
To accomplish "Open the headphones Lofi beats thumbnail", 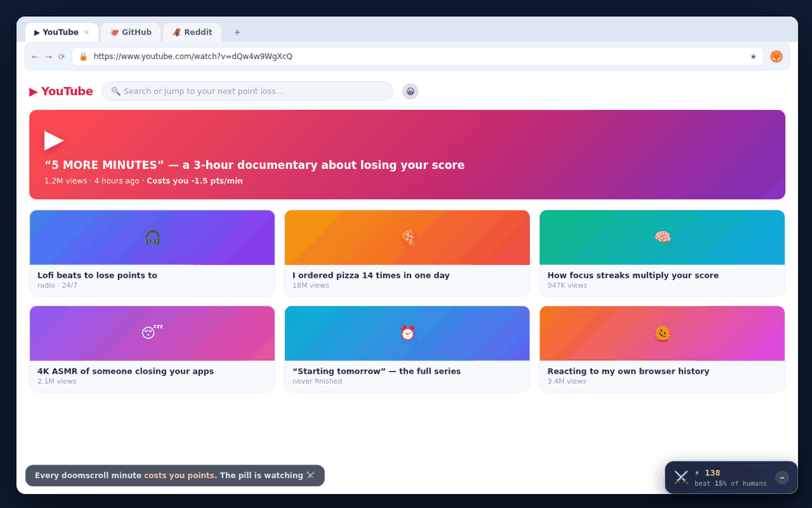I will (x=152, y=238).
